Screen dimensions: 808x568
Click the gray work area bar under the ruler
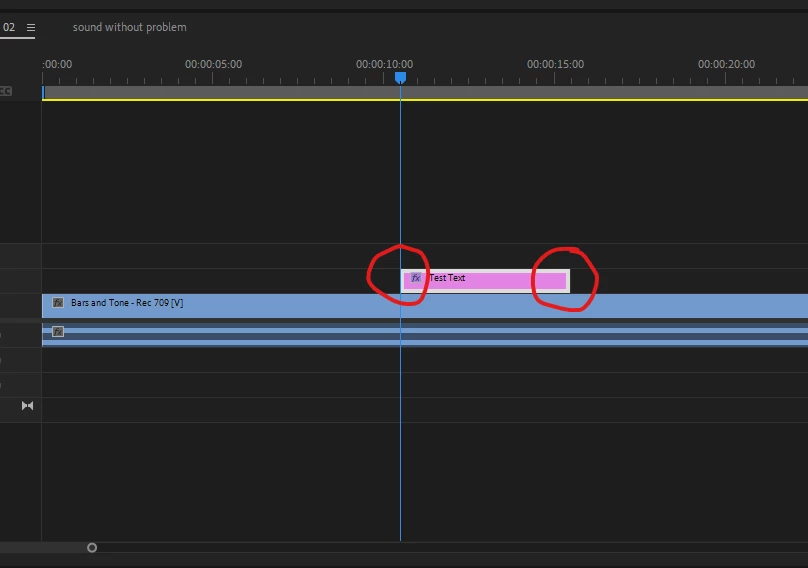point(425,92)
